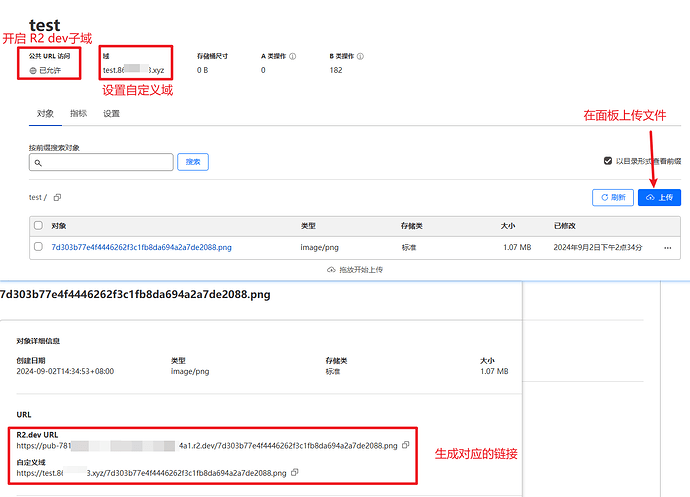Click the file name heading in details panel
This screenshot has width=690, height=497.
[x=135, y=295]
